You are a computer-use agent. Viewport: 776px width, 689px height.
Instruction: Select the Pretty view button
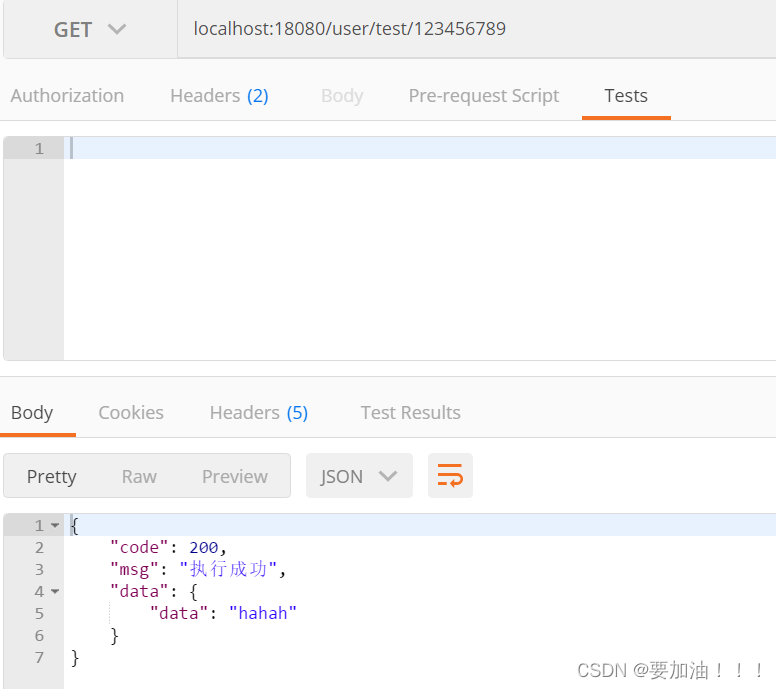pyautogui.click(x=51, y=476)
